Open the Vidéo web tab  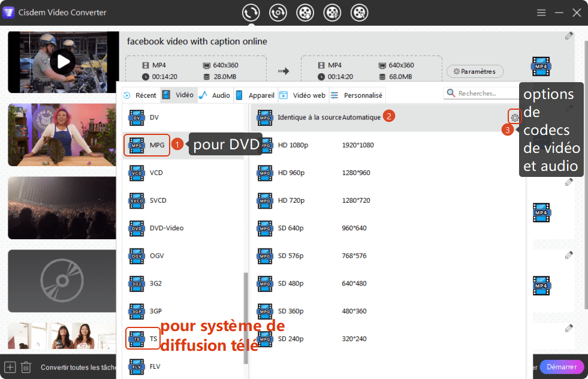[x=303, y=95]
